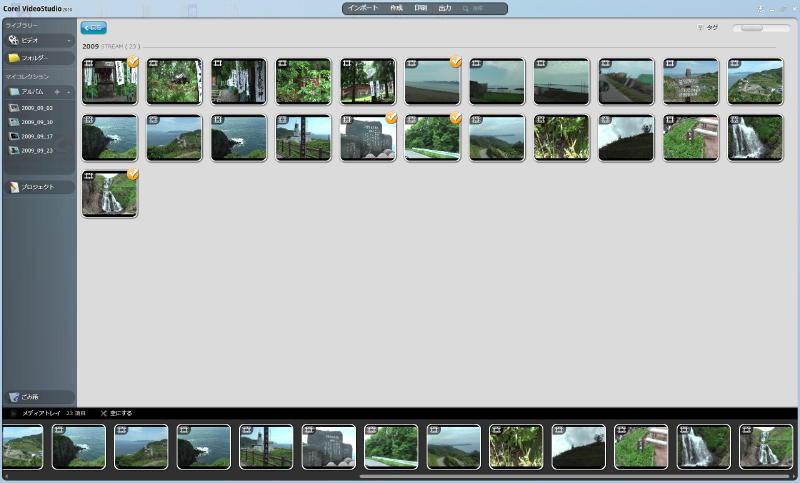The width and height of the screenshot is (800, 483).
Task: Expand the ビデオ dropdown arrow
Action: point(69,41)
